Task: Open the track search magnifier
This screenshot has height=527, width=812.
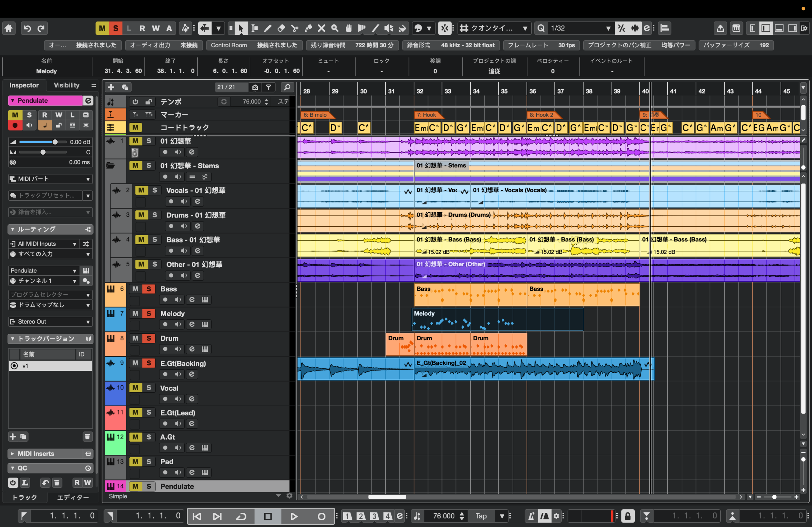Action: pos(287,87)
